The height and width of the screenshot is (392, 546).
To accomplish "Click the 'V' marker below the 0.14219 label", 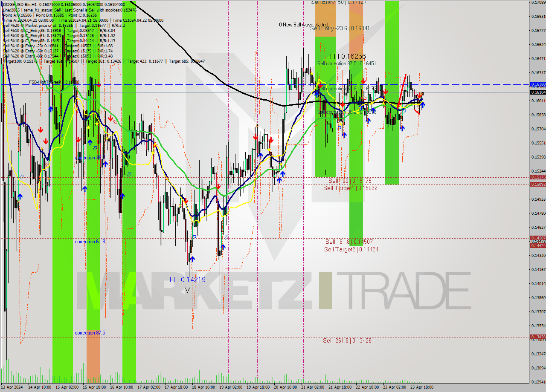I will pos(188,290).
